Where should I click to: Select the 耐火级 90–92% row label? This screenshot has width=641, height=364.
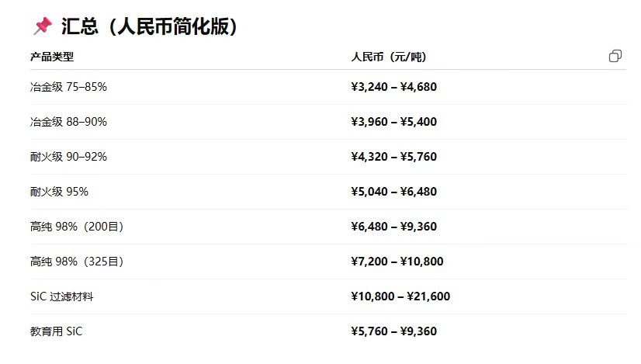pyautogui.click(x=68, y=157)
